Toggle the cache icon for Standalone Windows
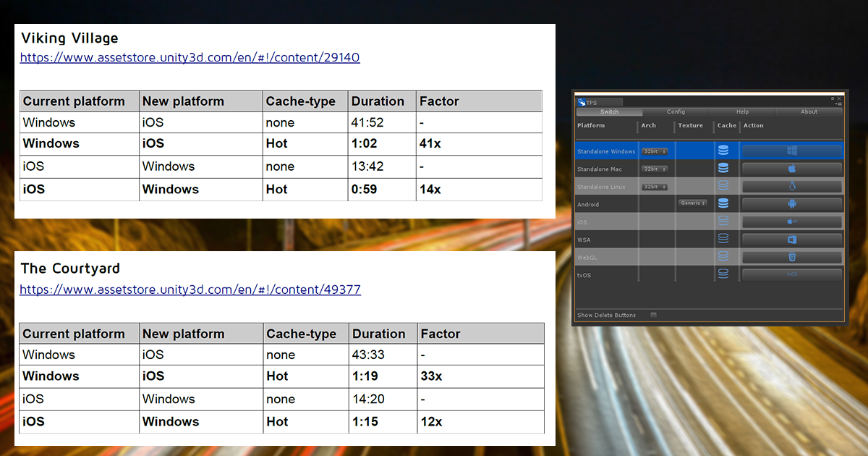This screenshot has height=456, width=868. pyautogui.click(x=723, y=151)
